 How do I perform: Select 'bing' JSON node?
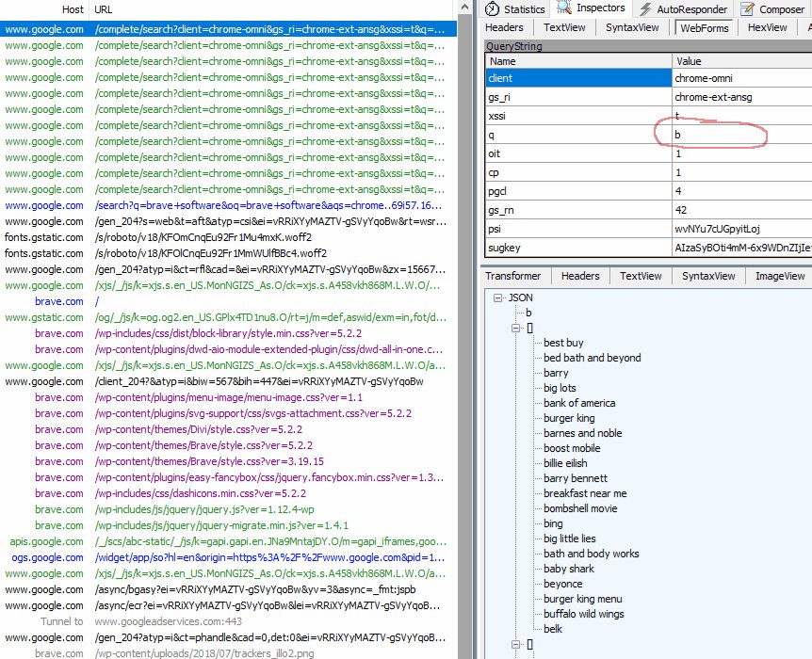coord(553,523)
